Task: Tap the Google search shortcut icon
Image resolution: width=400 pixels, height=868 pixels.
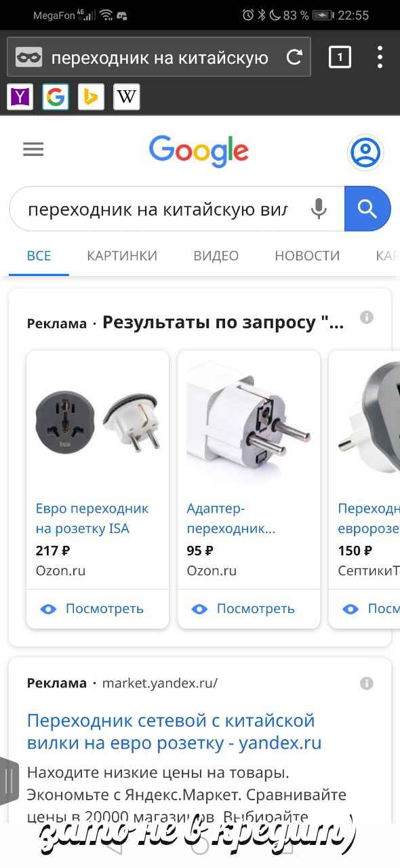Action: click(x=56, y=97)
